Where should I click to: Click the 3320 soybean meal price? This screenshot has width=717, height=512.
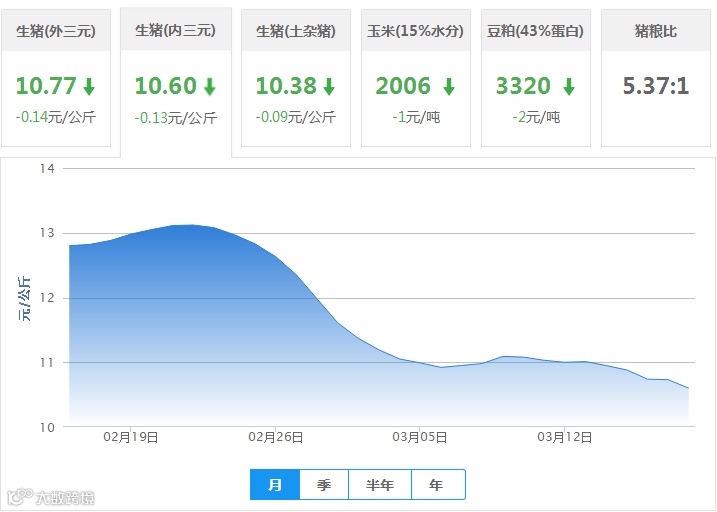[523, 86]
